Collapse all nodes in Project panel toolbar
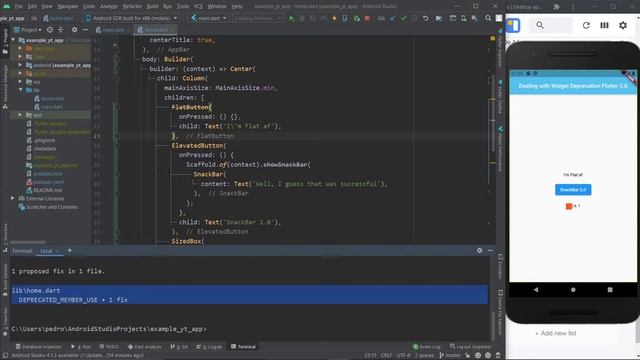640x360 pixels. [60, 30]
